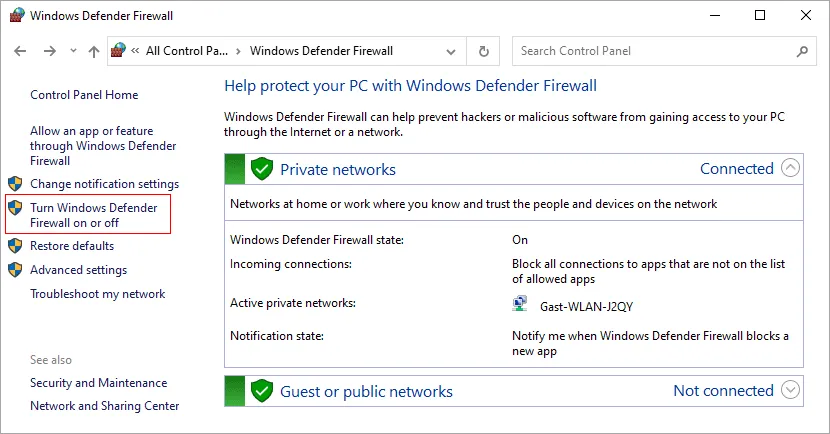Viewport: 830px width, 434px height.
Task: Click the Forward navigation arrow
Action: pos(49,51)
